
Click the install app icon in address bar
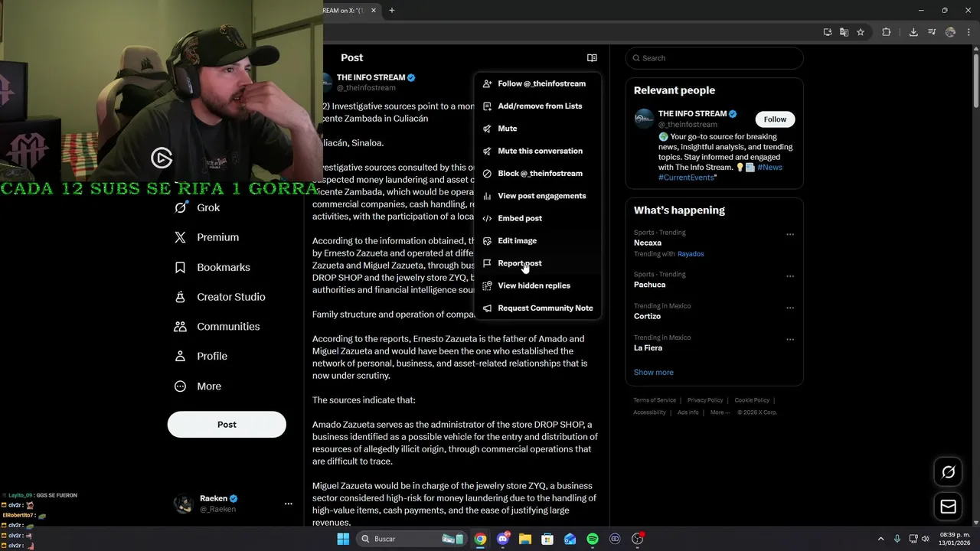(828, 32)
